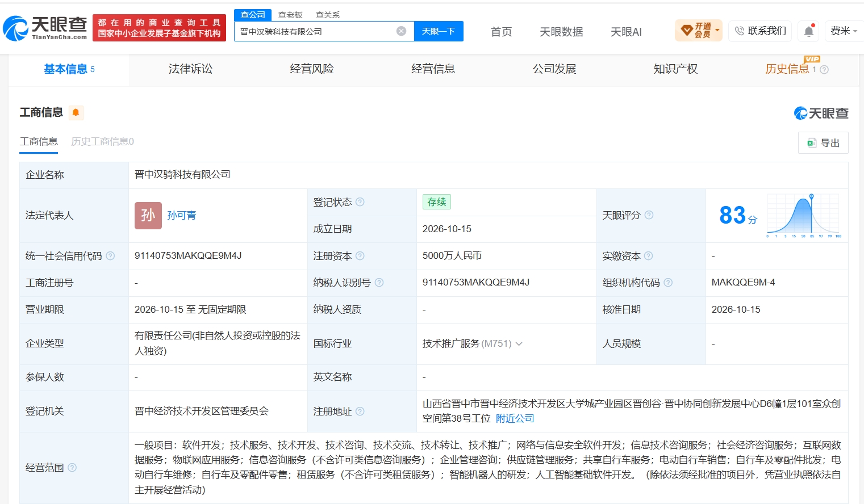Click the 存续 registration status tag

pos(437,202)
